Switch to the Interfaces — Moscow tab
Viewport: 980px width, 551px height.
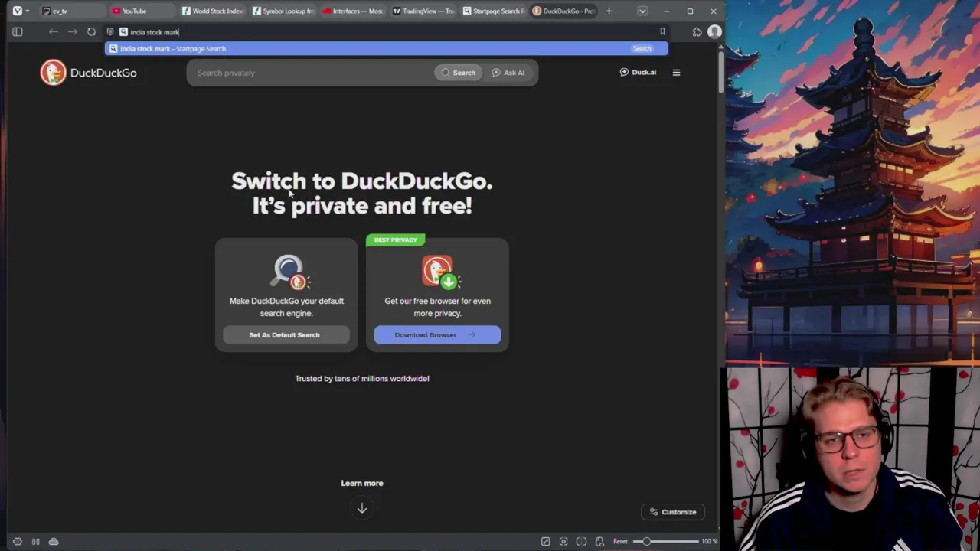tap(352, 11)
